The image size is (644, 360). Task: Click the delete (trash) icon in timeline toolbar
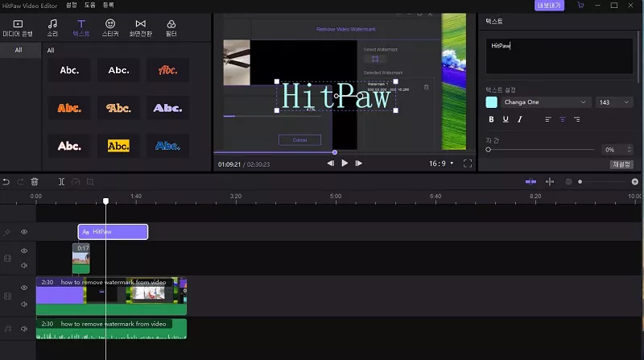click(35, 182)
